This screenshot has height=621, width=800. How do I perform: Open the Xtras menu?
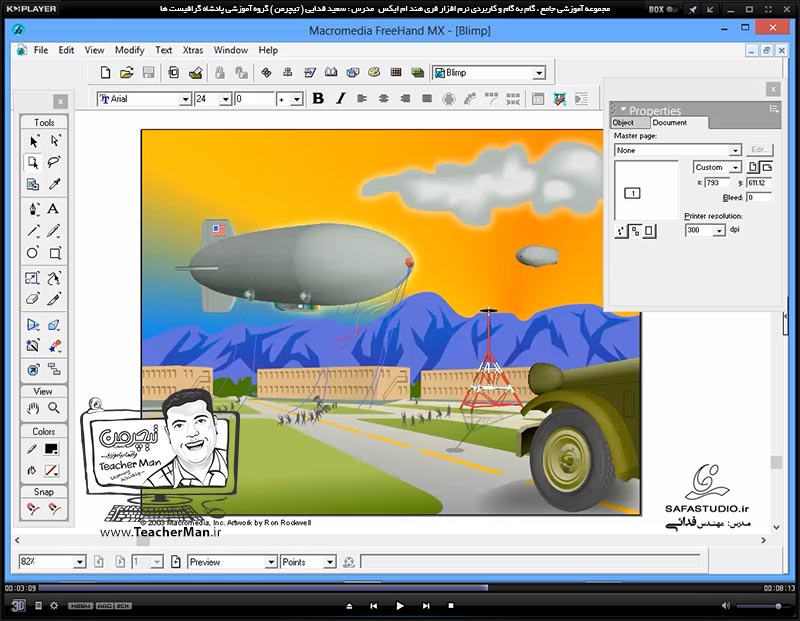[193, 50]
